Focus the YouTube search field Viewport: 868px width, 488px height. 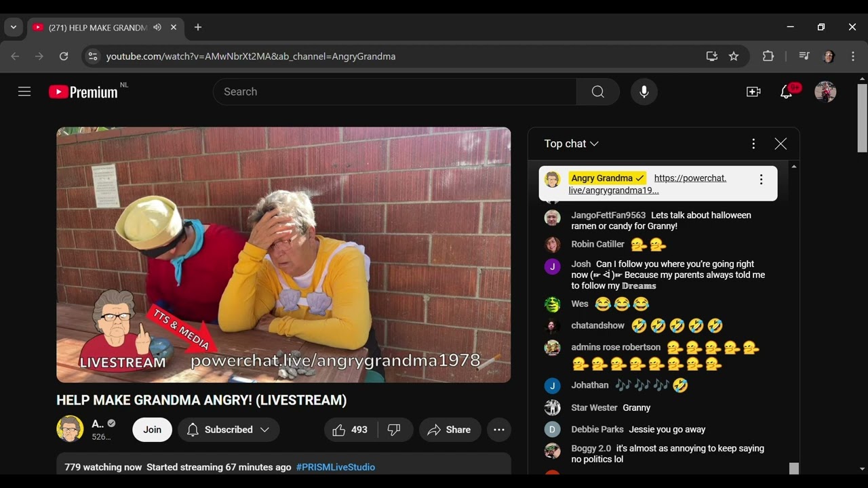coord(395,91)
